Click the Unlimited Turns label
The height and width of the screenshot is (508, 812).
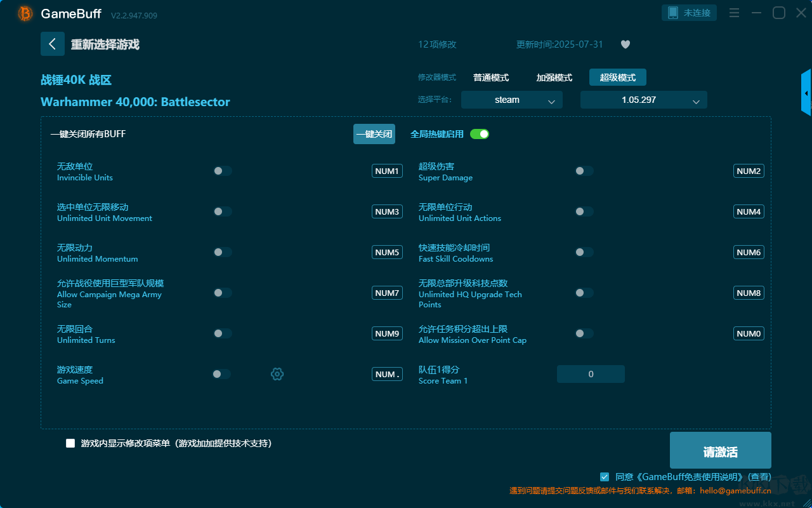click(86, 340)
